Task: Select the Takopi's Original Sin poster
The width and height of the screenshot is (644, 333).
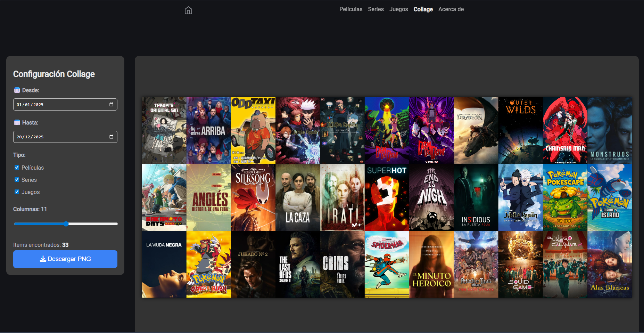Action: click(164, 130)
